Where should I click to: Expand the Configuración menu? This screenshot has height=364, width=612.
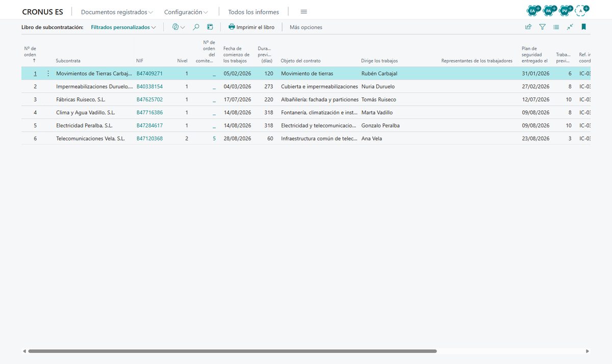pos(186,12)
